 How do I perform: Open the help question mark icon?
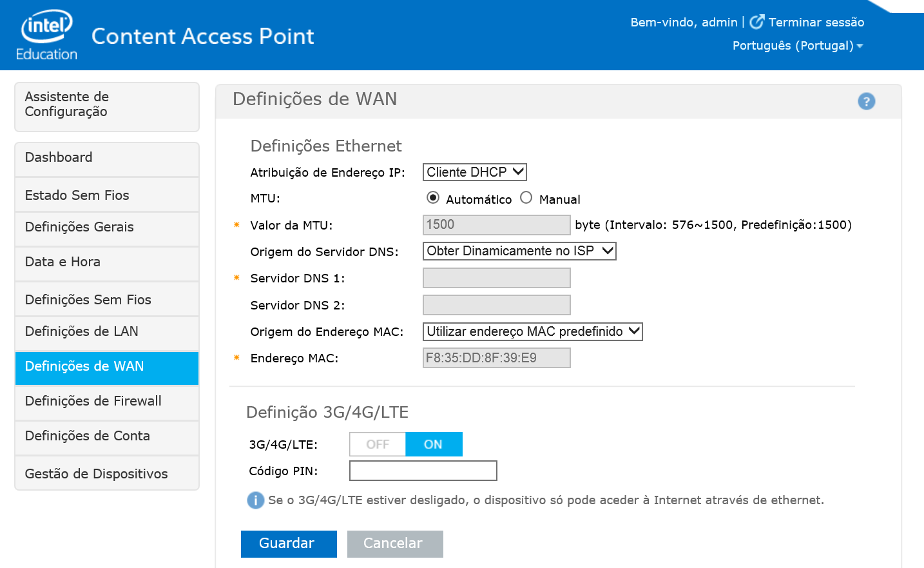click(867, 101)
